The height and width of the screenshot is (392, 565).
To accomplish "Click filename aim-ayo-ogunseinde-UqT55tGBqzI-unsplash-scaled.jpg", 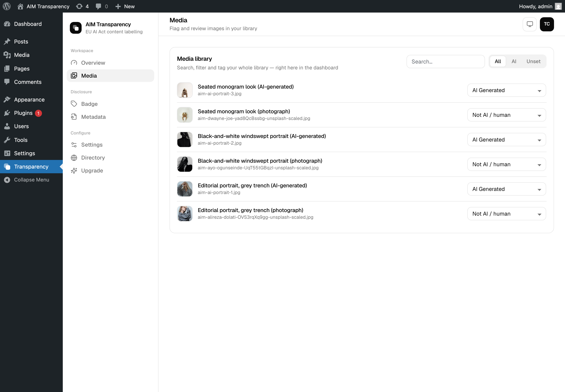I will coord(258,168).
